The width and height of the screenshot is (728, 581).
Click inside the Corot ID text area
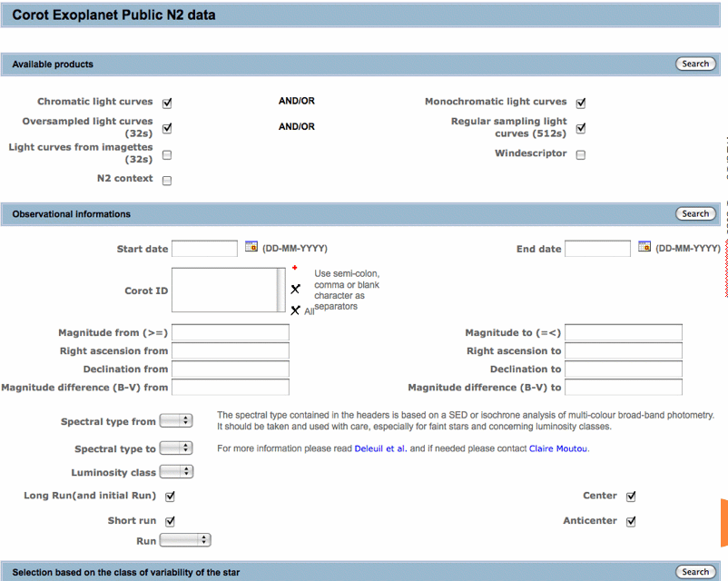coord(224,290)
